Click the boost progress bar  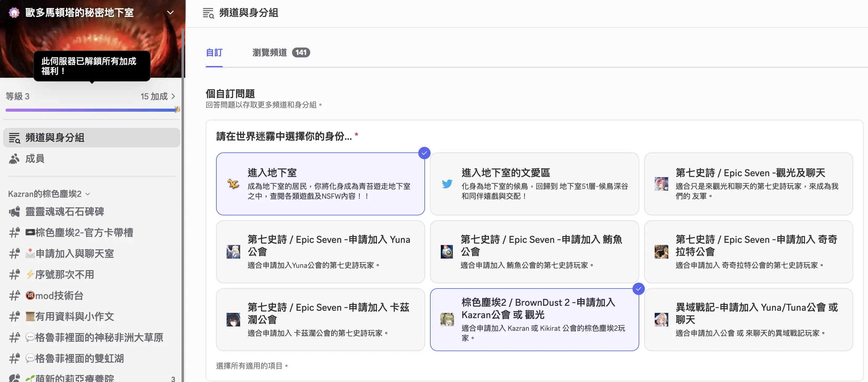pos(90,110)
